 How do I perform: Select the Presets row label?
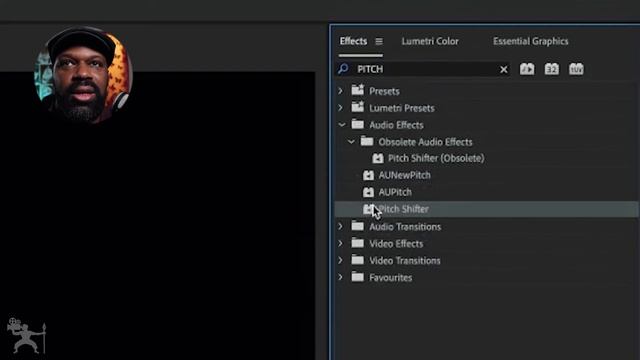(384, 91)
